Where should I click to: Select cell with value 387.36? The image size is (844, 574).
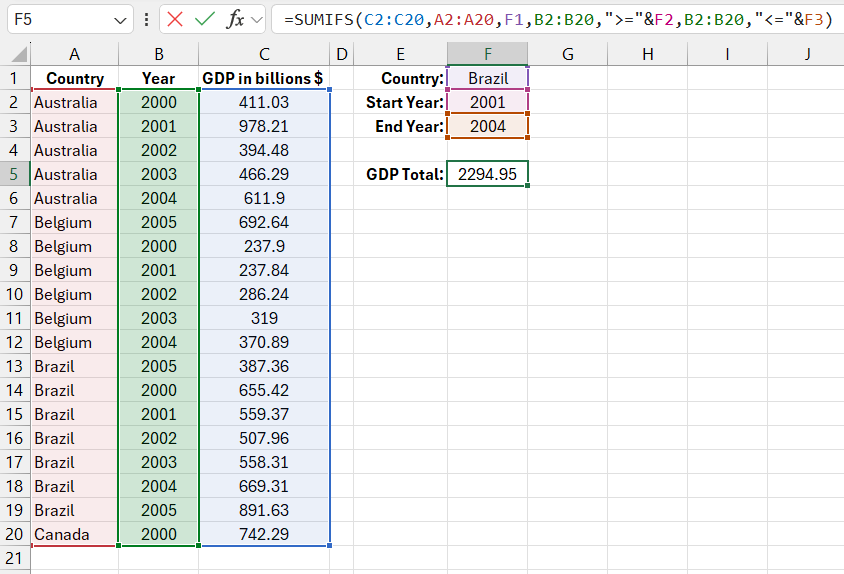[x=264, y=366]
